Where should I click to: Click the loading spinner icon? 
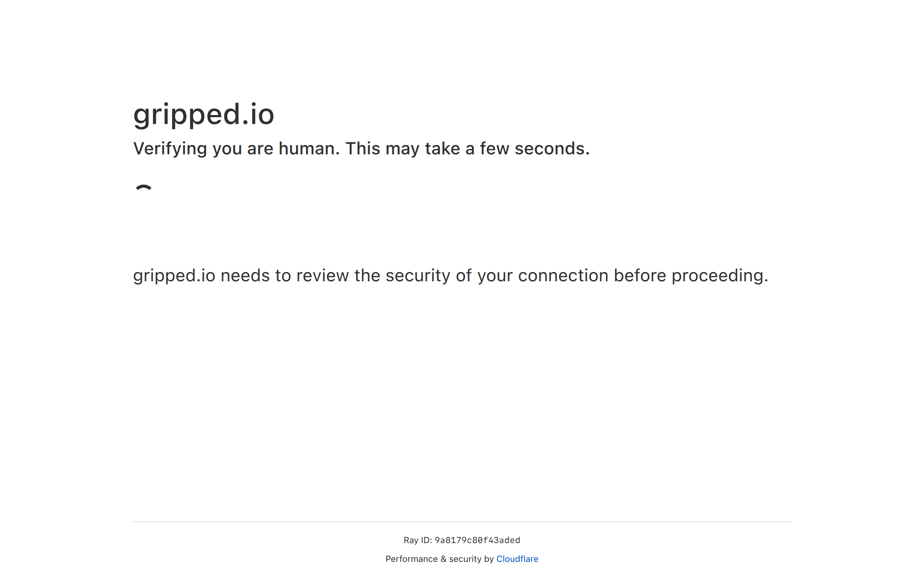click(x=144, y=188)
